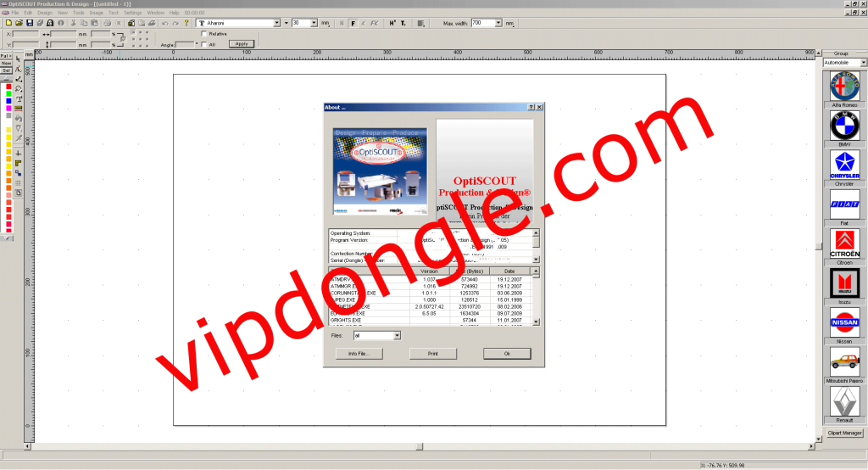Toggle the bold F text style button
The height and width of the screenshot is (470, 868).
point(353,23)
